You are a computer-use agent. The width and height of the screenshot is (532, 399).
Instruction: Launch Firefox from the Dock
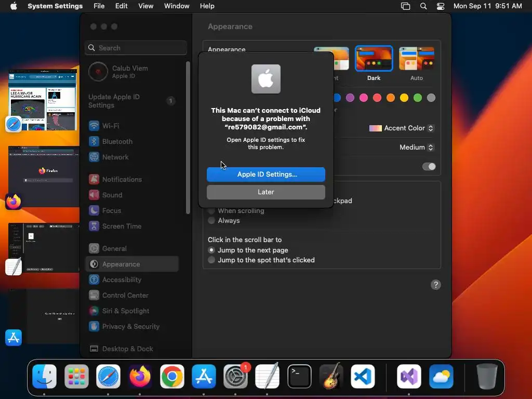coord(140,377)
